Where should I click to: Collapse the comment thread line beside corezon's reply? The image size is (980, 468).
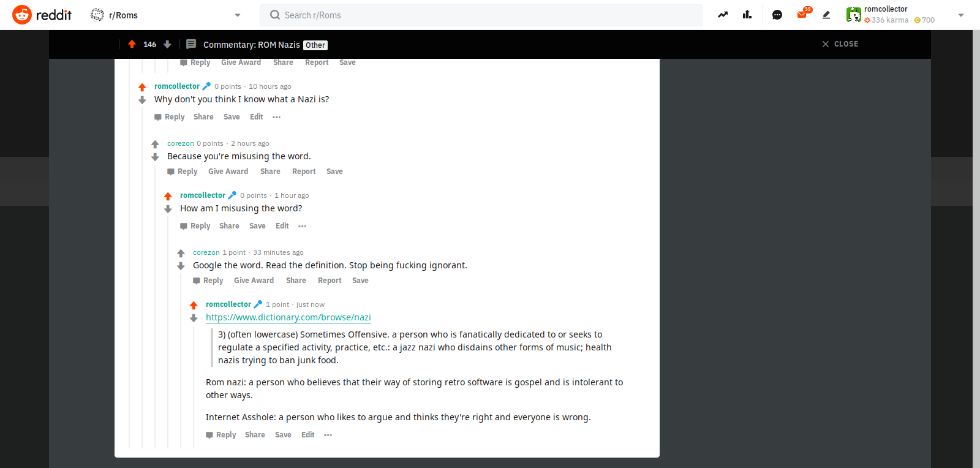click(x=155, y=306)
